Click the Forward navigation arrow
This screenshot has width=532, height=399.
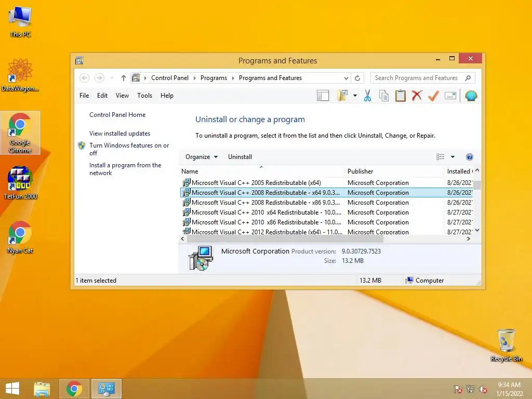[99, 78]
